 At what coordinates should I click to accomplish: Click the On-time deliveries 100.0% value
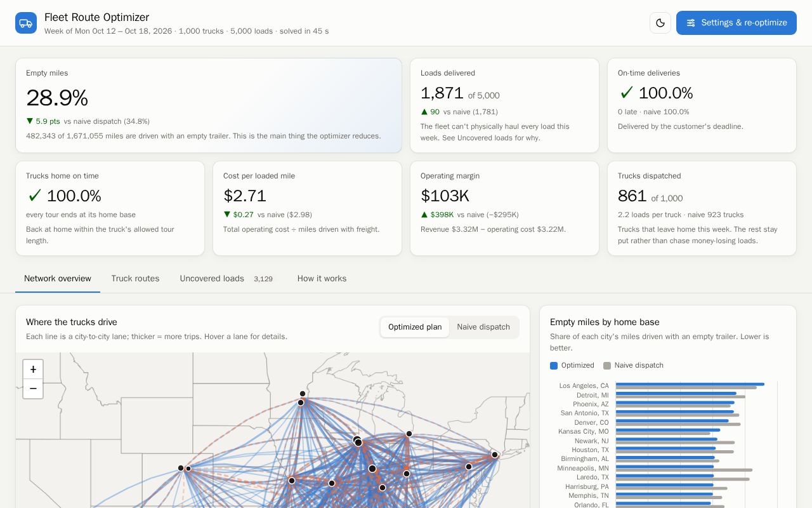[x=665, y=93]
